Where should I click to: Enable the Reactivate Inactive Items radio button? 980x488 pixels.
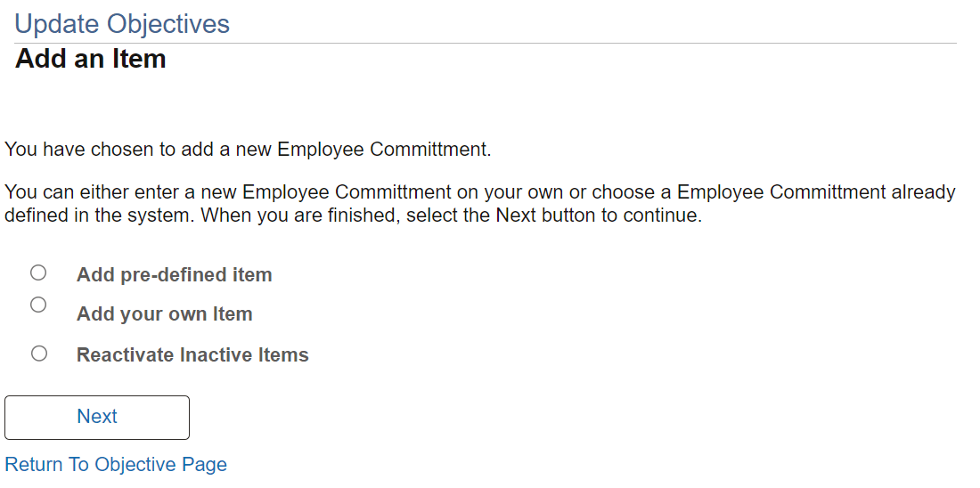[x=38, y=354]
